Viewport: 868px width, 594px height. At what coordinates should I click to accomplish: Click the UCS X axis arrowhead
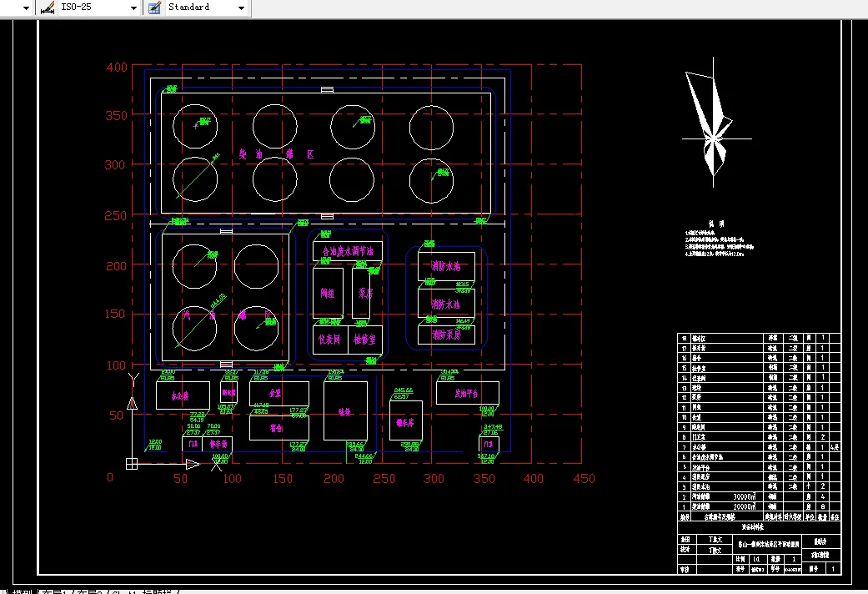[192, 464]
